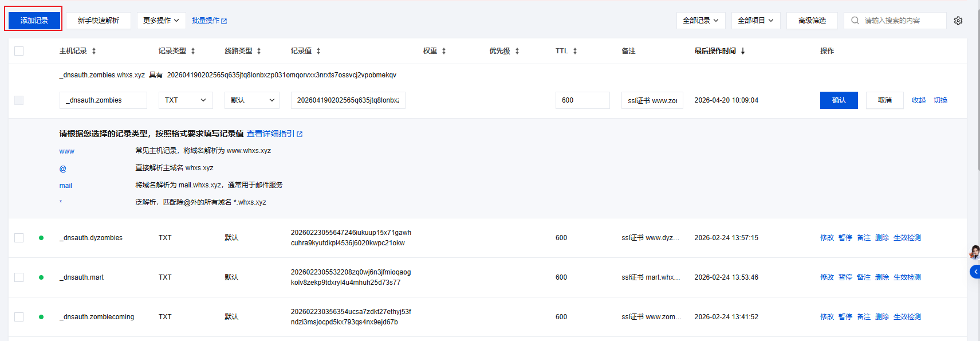980x341 pixels.
Task: Sort by 主机记录 column arrows
Action: [94, 51]
